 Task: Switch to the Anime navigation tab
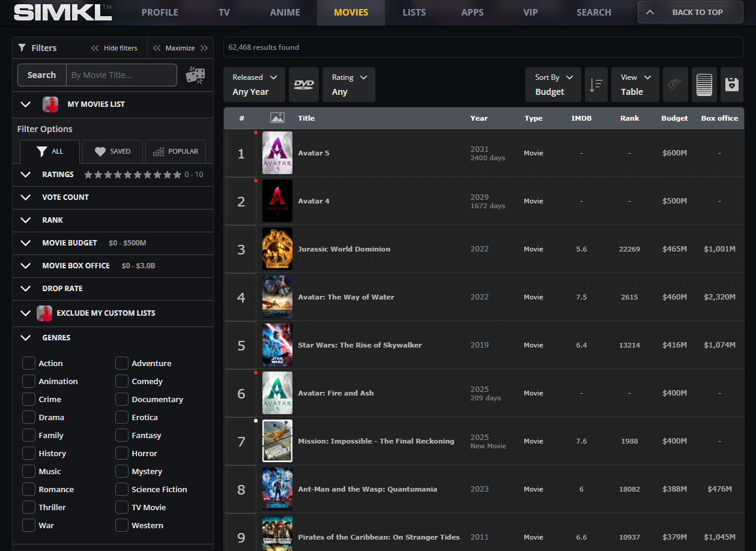tap(285, 13)
